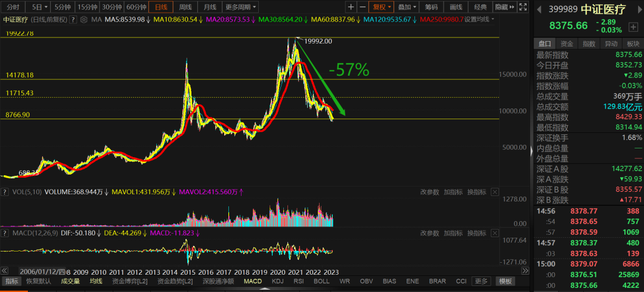The image size is (644, 292).
Task: Switch to the 15分钟 period tab
Action: point(88,7)
